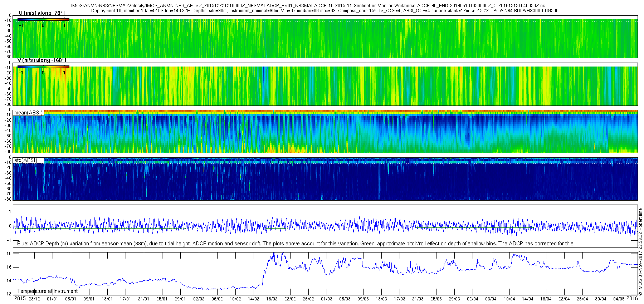Click the 05/03 date tick label
This screenshot has height=304, width=644.
coord(345,299)
